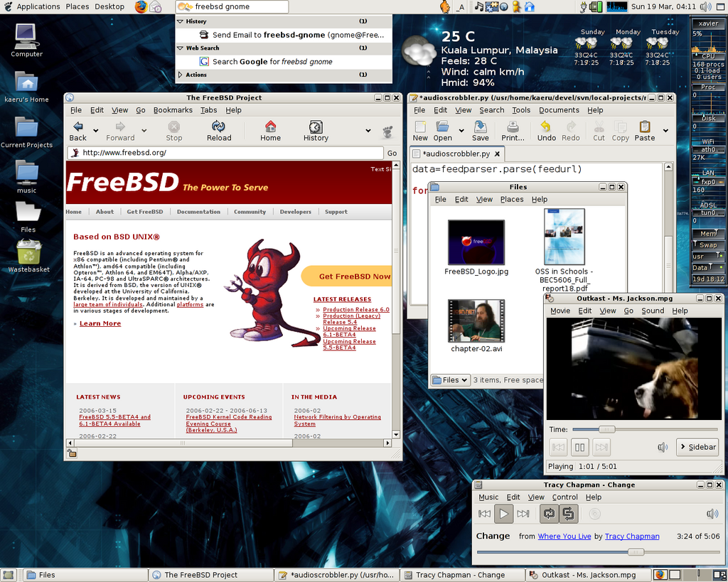Open the Control menu in music player
Screen dimensions: 728x582
point(564,497)
